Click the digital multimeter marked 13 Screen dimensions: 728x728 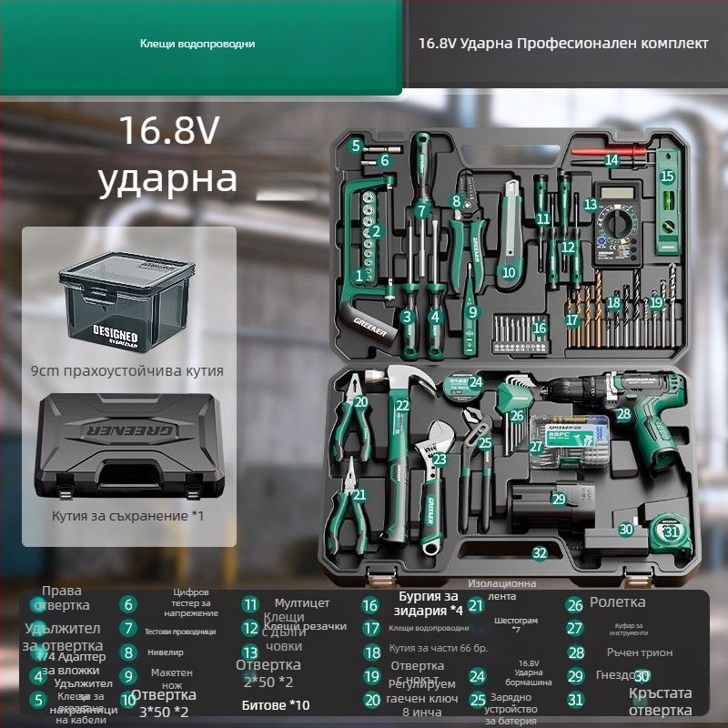coord(618,224)
